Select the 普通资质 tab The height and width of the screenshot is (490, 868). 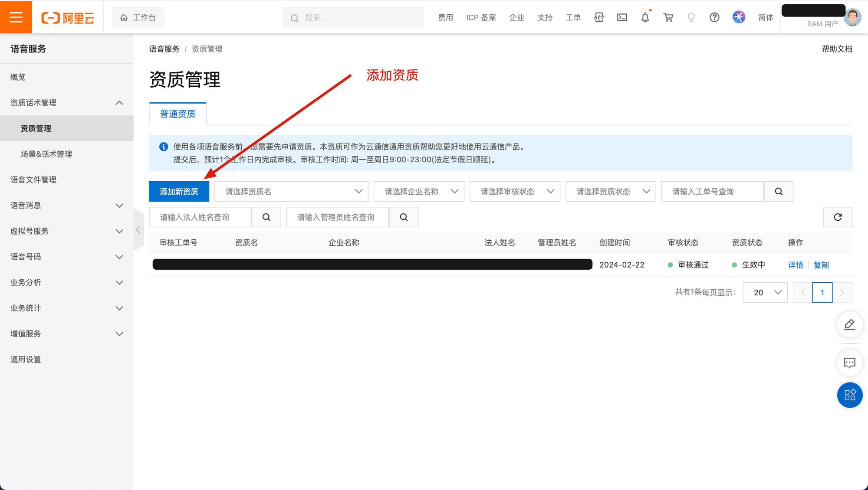[178, 114]
